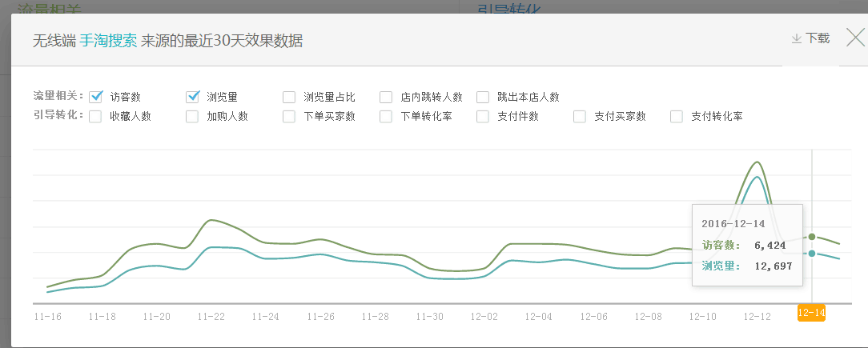Click the 11-22 axis date label

tap(211, 317)
